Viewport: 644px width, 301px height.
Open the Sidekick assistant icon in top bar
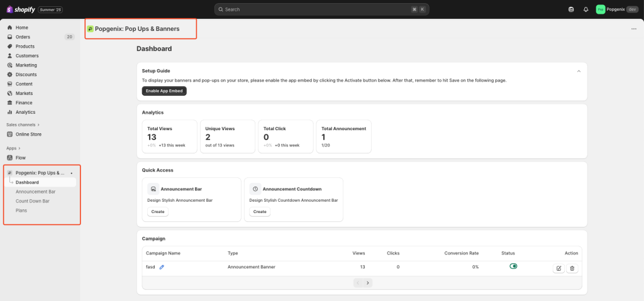coord(571,9)
